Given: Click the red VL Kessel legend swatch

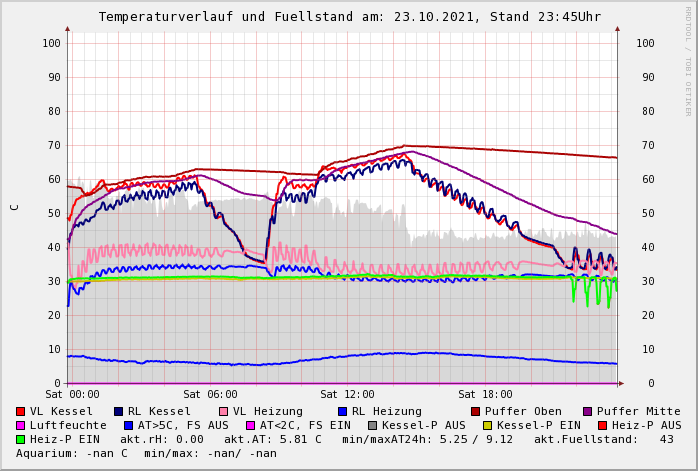Looking at the screenshot, I should pos(21,411).
